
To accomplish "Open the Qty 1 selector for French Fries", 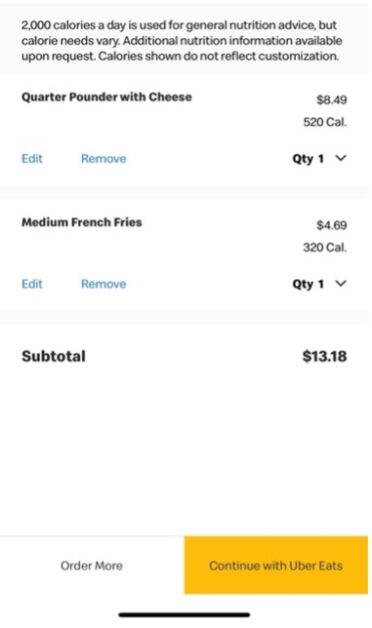I will click(x=320, y=284).
